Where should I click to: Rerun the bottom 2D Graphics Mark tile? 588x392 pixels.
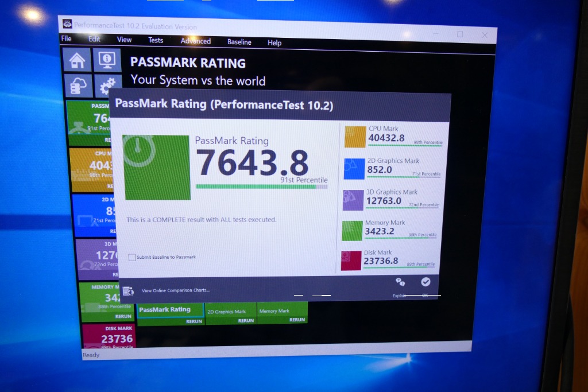246,321
